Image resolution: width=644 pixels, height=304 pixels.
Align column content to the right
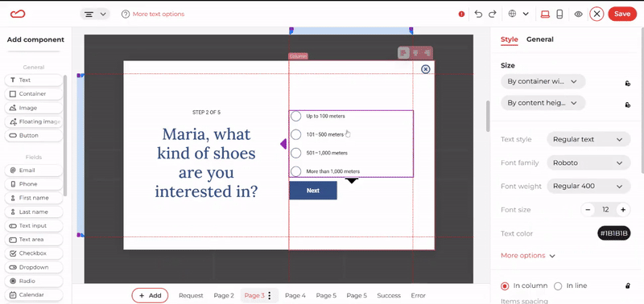427,53
